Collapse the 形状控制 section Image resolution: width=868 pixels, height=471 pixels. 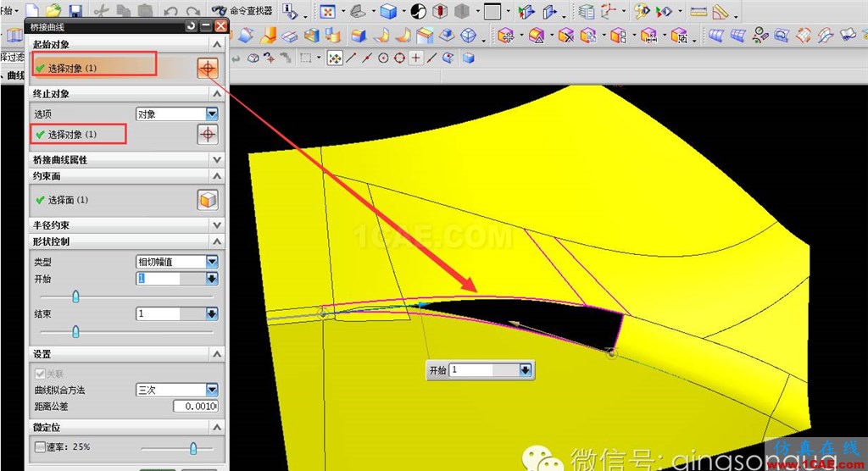pyautogui.click(x=217, y=241)
